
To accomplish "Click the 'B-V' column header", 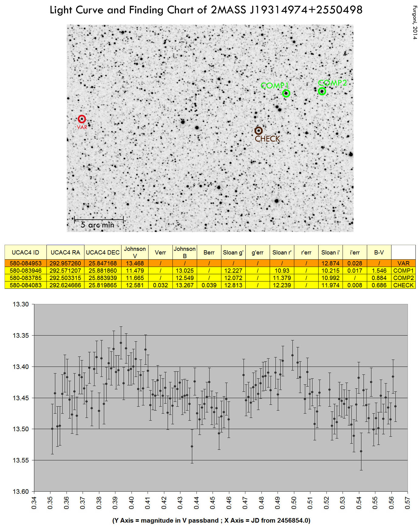I will (379, 252).
